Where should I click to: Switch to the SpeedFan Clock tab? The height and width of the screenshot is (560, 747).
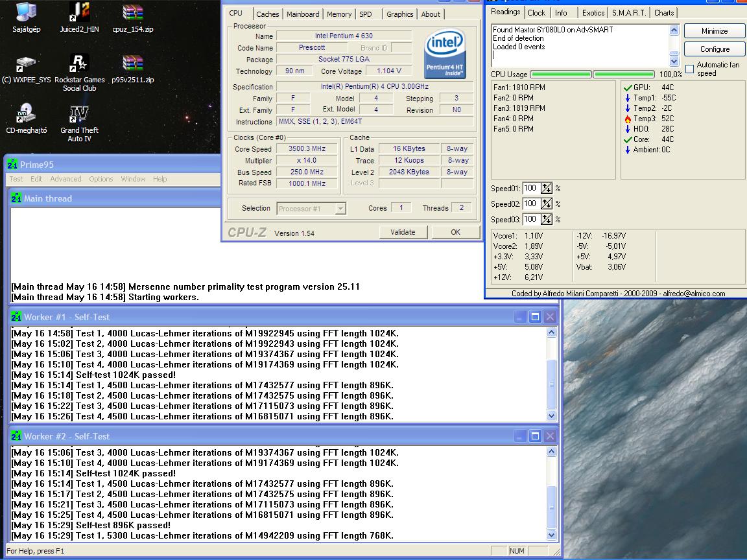click(x=536, y=13)
